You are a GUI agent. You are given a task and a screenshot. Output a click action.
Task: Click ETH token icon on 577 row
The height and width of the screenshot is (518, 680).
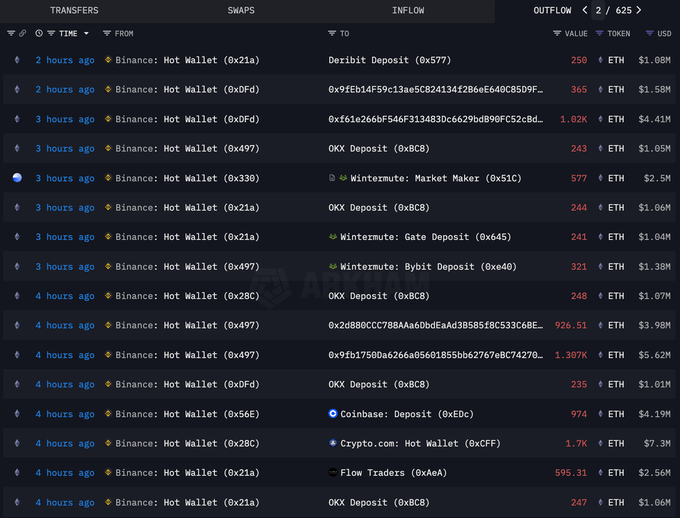(601, 178)
